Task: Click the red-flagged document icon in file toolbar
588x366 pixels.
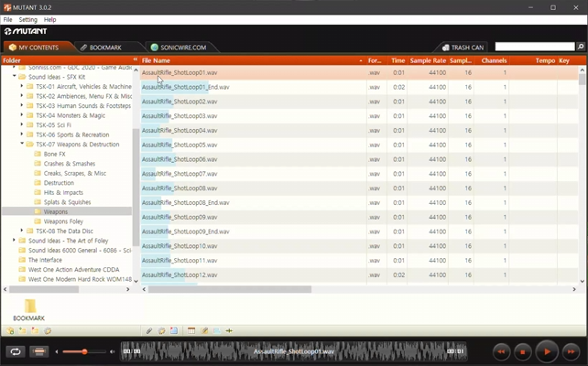Action: (174, 331)
